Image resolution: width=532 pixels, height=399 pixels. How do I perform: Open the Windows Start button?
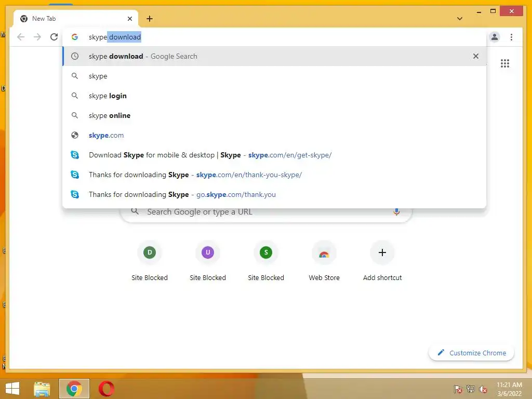point(12,389)
